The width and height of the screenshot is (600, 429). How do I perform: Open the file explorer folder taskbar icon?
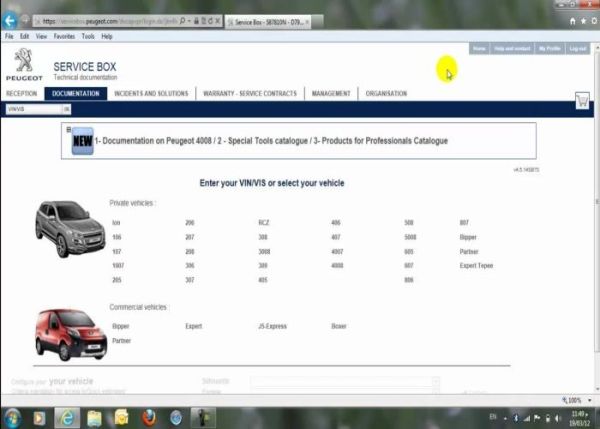94,418
